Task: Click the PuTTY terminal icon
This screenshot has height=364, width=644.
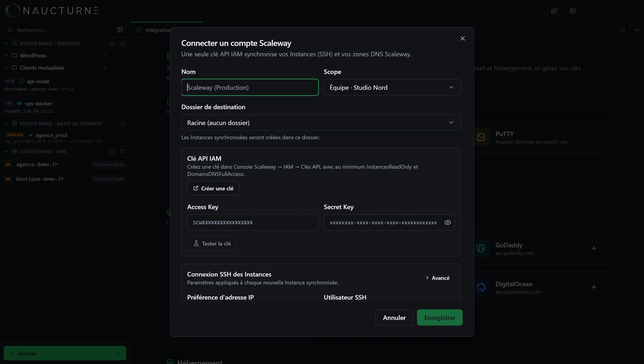Action: (x=481, y=137)
